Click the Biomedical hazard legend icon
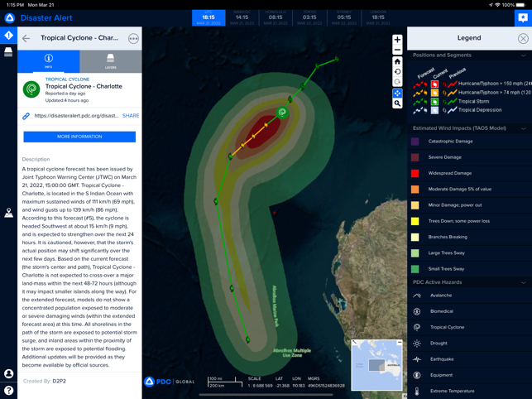Image resolution: width=532 pixels, height=399 pixels. point(417,312)
